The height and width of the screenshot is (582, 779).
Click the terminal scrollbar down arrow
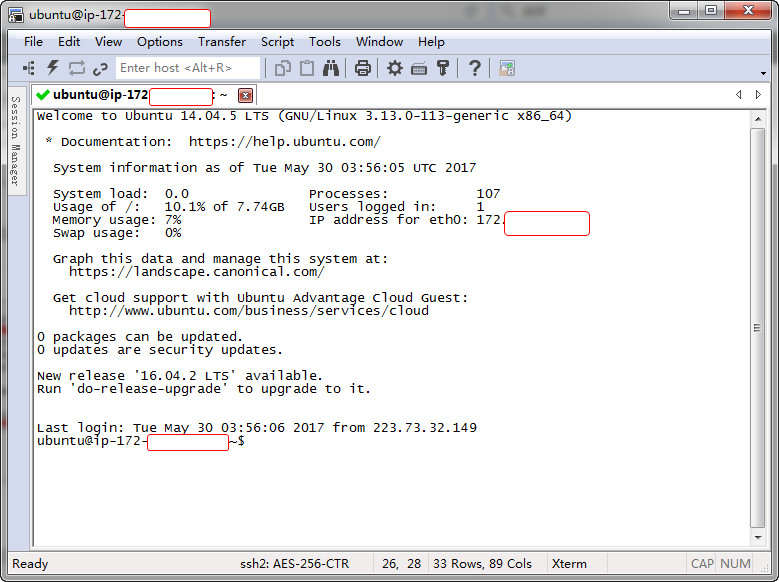click(757, 539)
